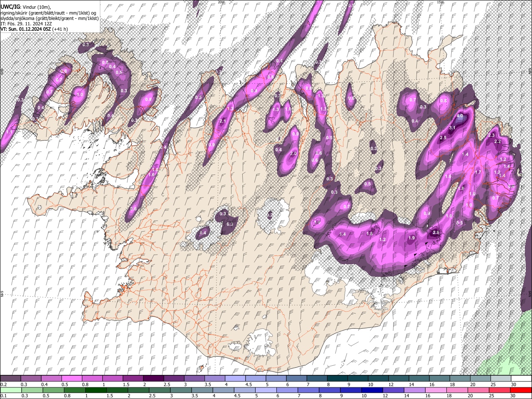Click the 1.1 value near the left edge
532x399 pixels.
9,132
